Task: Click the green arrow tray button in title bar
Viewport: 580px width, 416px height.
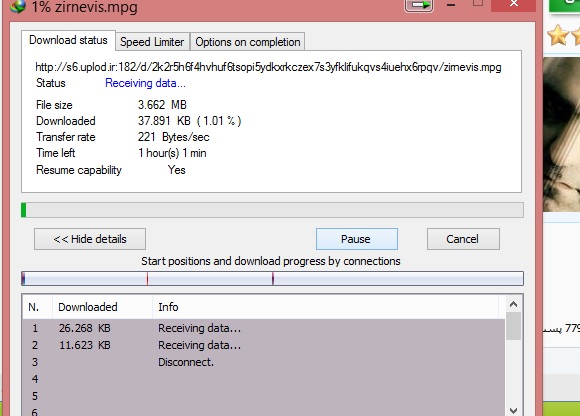Action: (419, 5)
